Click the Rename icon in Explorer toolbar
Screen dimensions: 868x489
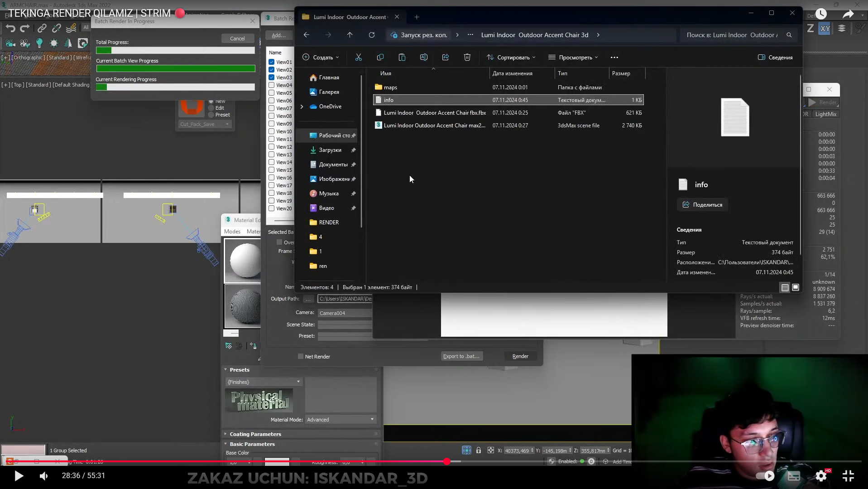click(x=424, y=57)
